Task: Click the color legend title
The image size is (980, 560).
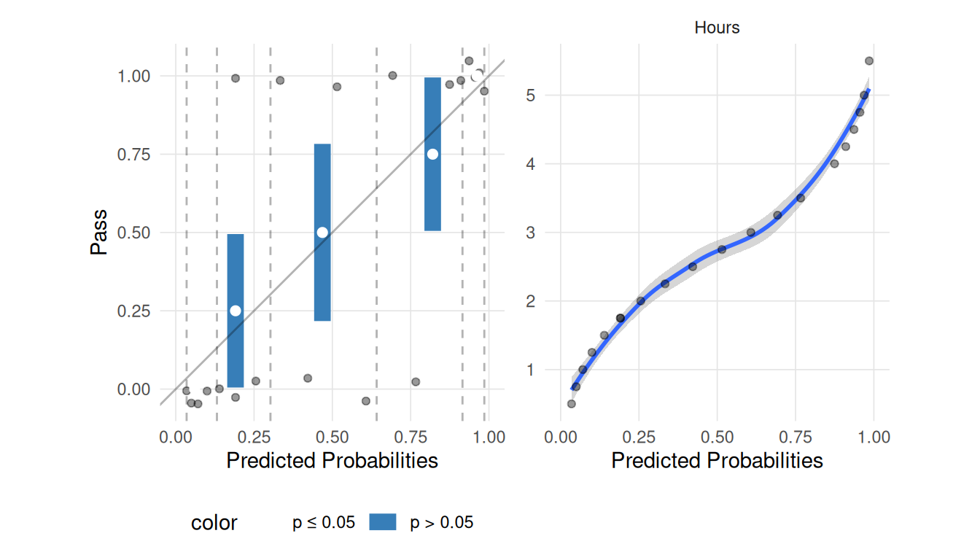Action: (214, 523)
